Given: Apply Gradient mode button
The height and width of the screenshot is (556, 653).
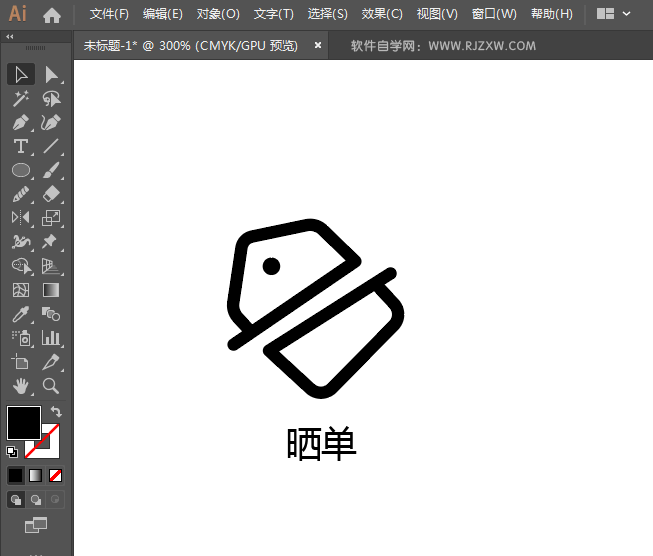Looking at the screenshot, I should coord(35,475).
